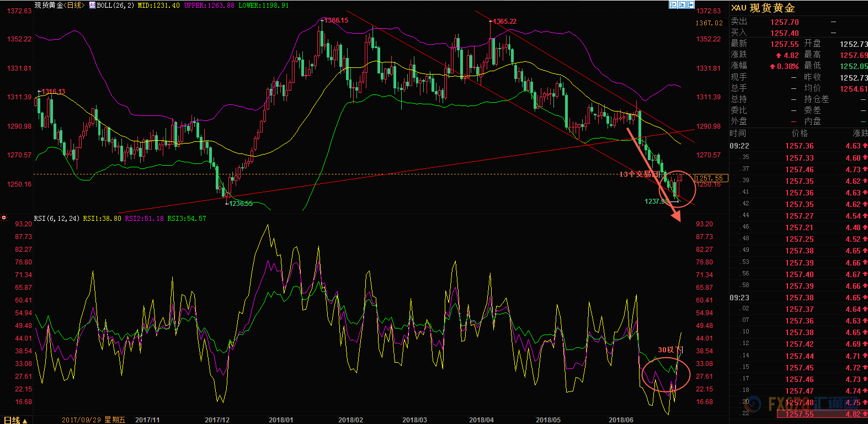Click the 09:22 tick row
The height and width of the screenshot is (424, 868).
798,146
